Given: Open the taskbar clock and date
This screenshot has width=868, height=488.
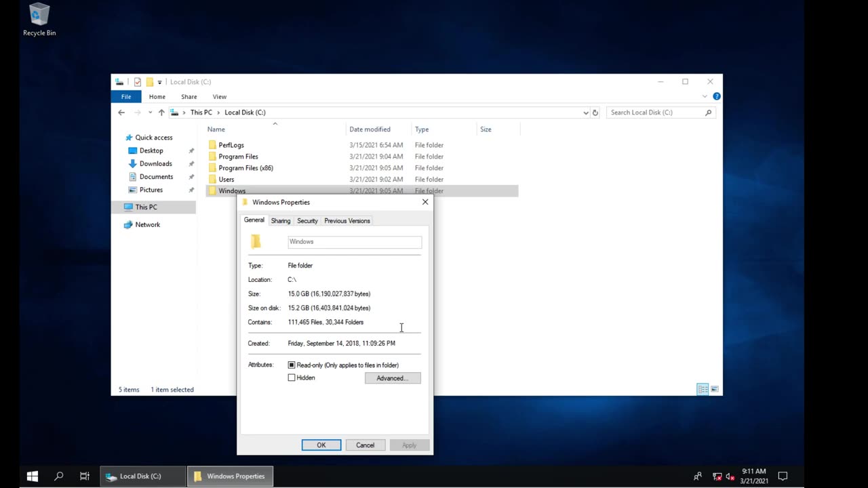Looking at the screenshot, I should (754, 476).
